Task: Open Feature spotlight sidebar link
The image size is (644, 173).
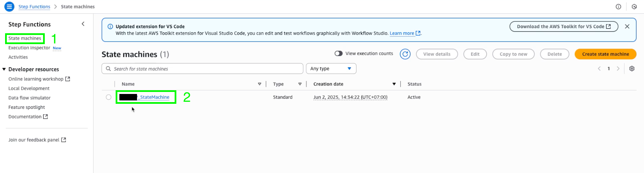Action: click(x=26, y=107)
